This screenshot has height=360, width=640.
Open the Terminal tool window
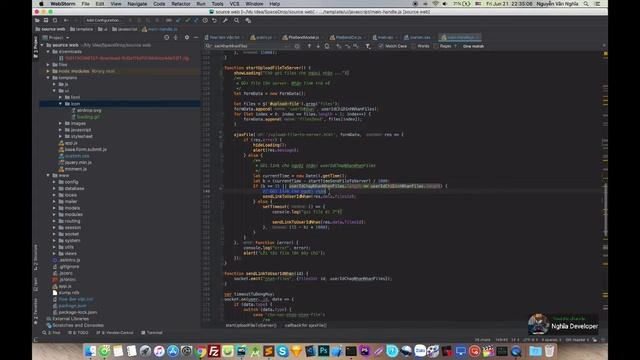click(x=152, y=333)
